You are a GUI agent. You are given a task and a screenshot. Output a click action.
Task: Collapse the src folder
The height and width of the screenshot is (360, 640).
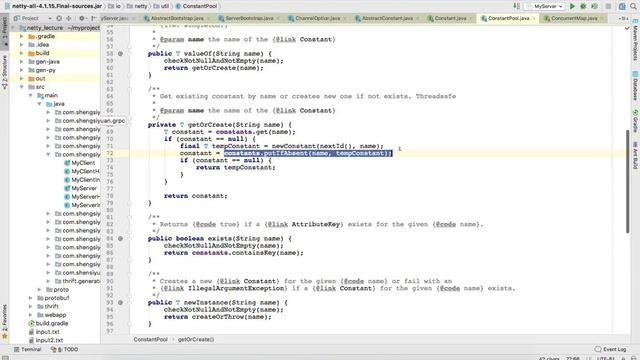(x=22, y=87)
